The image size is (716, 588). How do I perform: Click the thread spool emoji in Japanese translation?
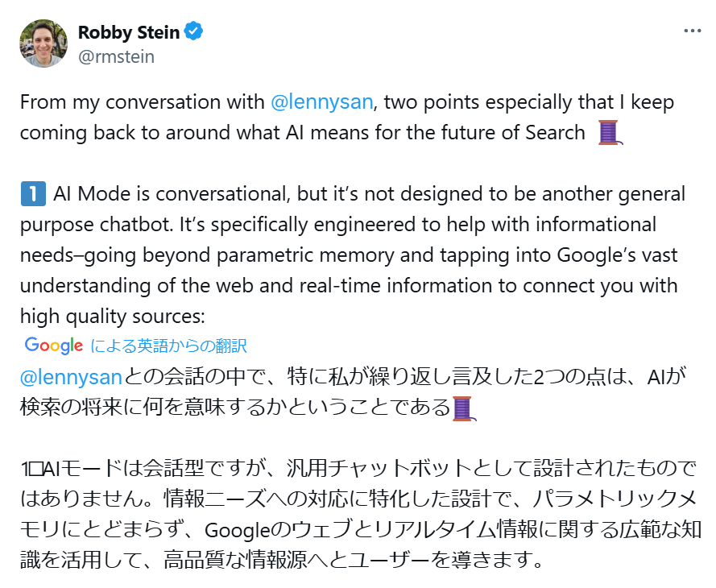463,408
